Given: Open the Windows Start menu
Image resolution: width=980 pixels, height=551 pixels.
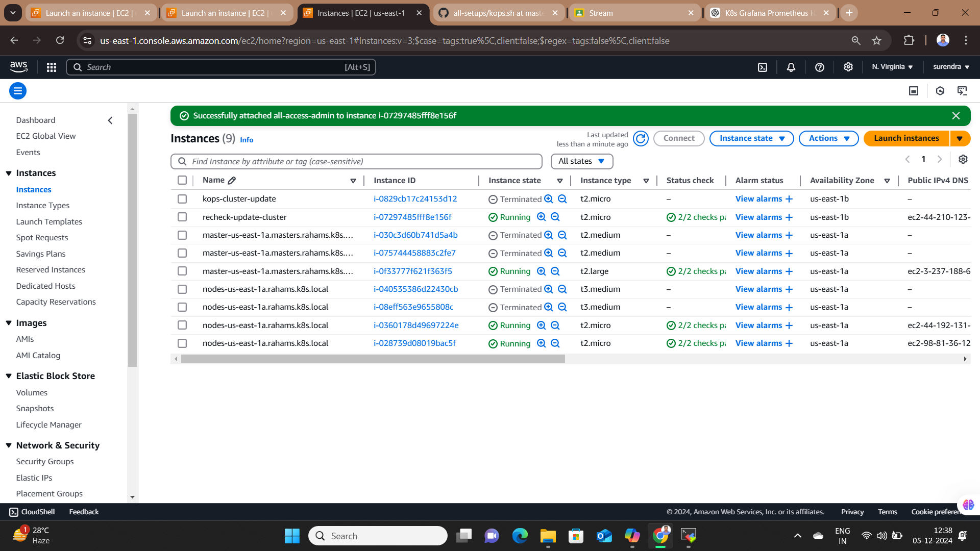Looking at the screenshot, I should tap(292, 536).
